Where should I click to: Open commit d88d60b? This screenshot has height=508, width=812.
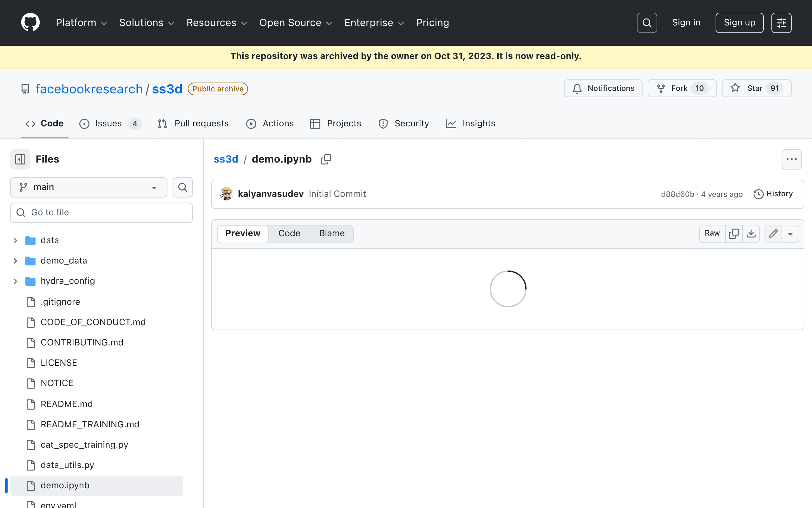point(678,194)
